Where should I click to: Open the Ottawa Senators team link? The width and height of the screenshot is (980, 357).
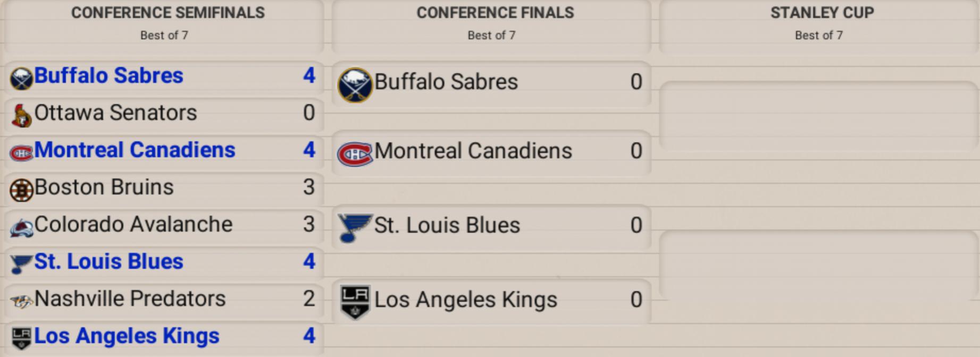(115, 113)
